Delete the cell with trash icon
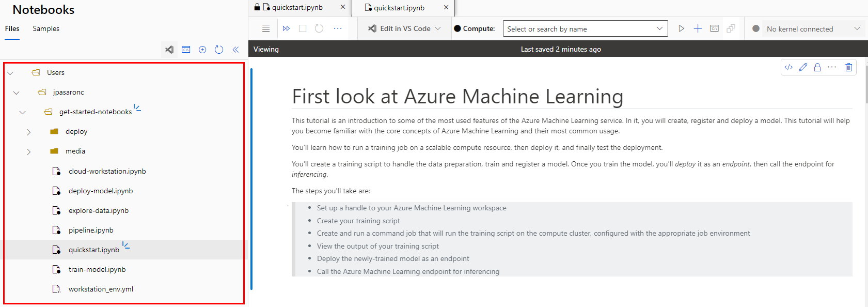The image size is (868, 307). coord(848,67)
